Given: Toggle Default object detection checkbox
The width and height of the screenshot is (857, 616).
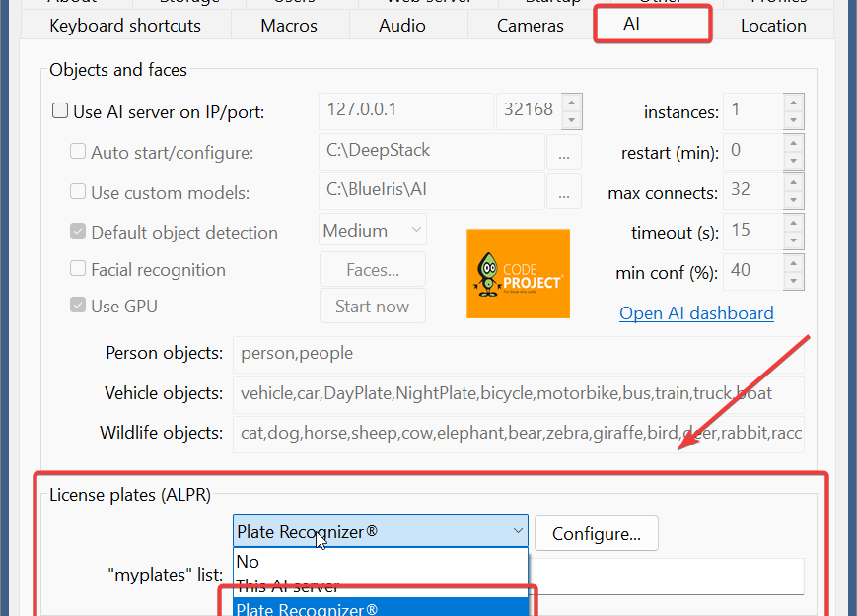Looking at the screenshot, I should [78, 231].
